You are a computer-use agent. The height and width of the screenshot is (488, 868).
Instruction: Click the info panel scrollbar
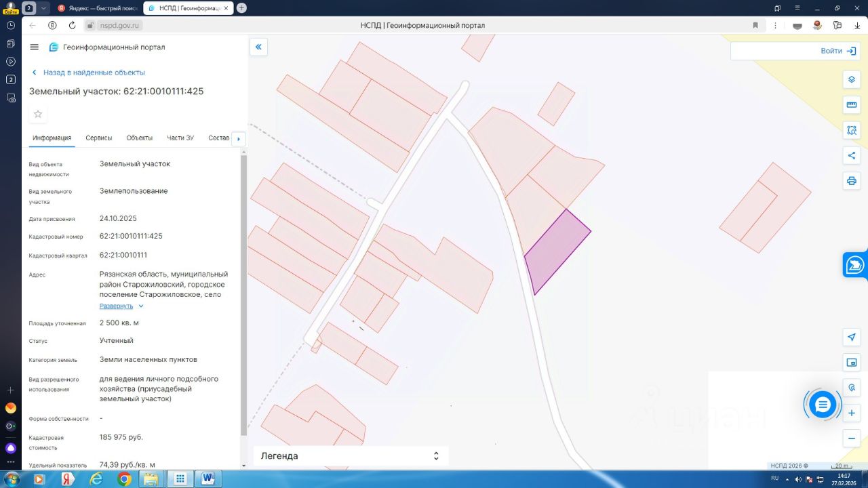[x=244, y=295]
